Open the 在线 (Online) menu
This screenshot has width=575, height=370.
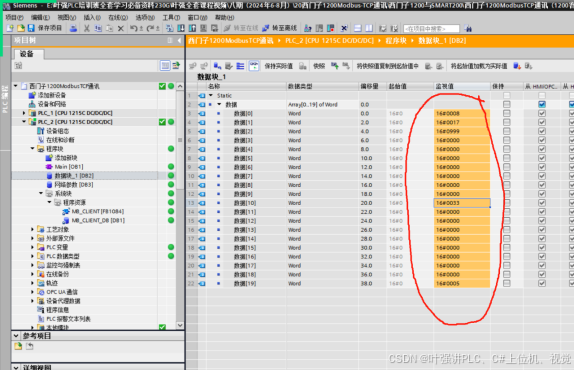(118, 18)
